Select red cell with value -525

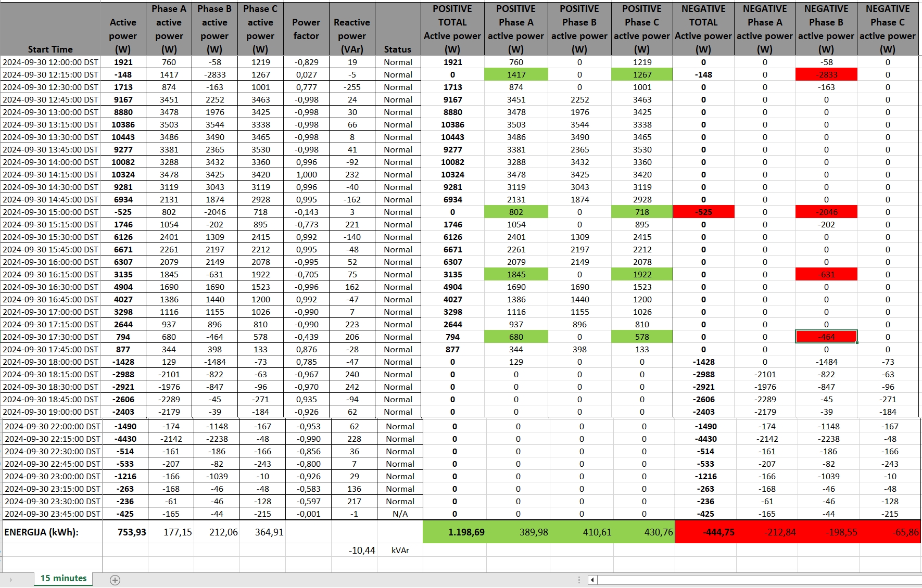(703, 212)
